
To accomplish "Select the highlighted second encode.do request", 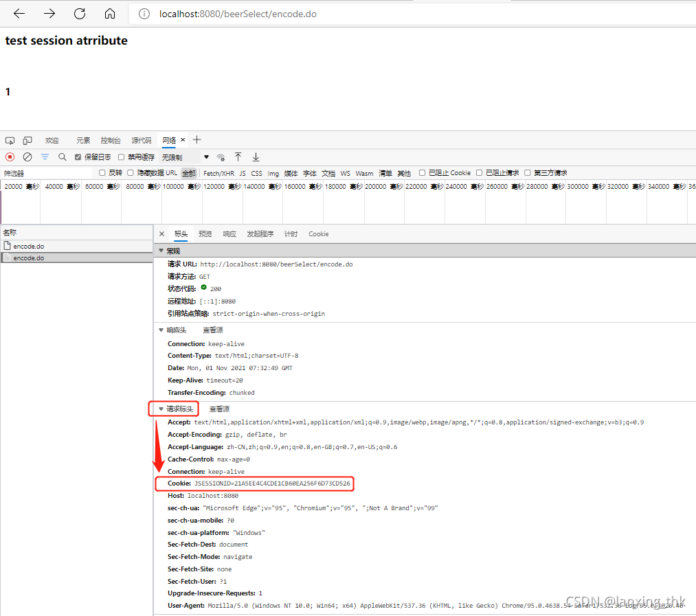I will tap(77, 258).
